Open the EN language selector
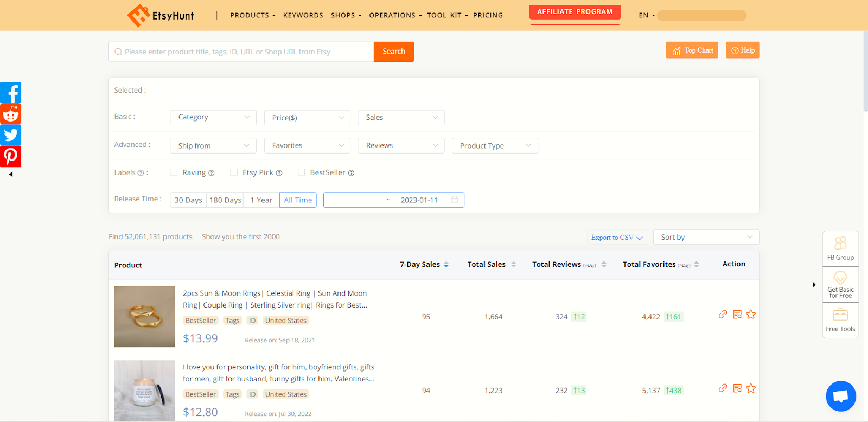 [x=647, y=15]
